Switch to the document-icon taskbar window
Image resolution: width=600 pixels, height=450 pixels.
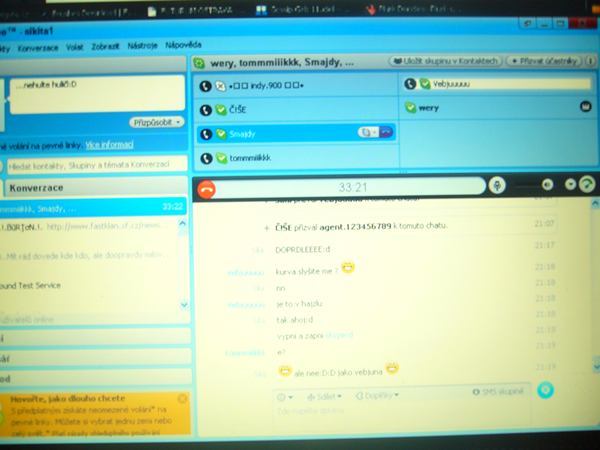[190, 11]
